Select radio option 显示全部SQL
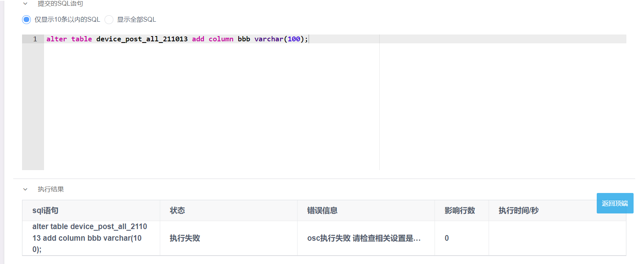 point(109,19)
